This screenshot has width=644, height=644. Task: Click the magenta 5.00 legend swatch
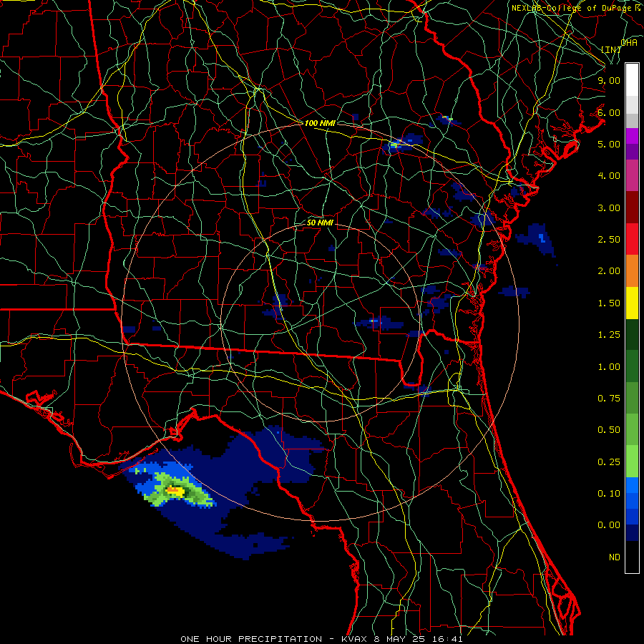(x=632, y=136)
